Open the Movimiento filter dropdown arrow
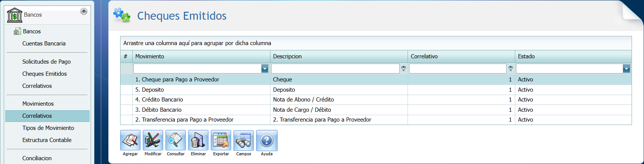Viewport: 644px width, 164px height. pyautogui.click(x=265, y=69)
